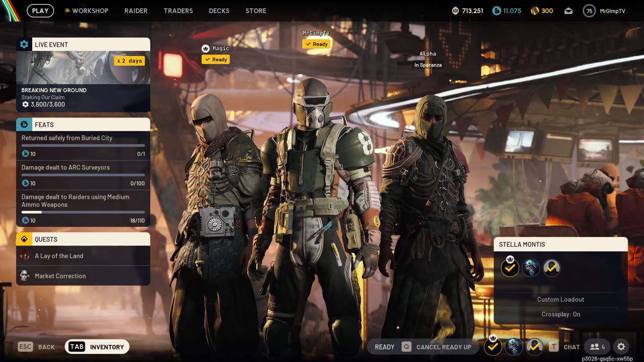Viewport: 644px width, 362px height.
Task: Click Magic's crown leader icon
Action: tap(205, 48)
